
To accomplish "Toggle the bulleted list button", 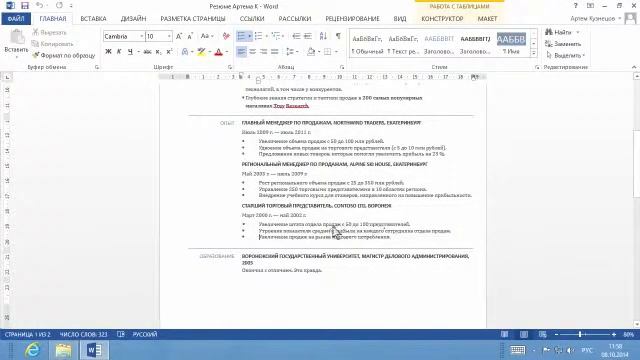I will pyautogui.click(x=241, y=36).
